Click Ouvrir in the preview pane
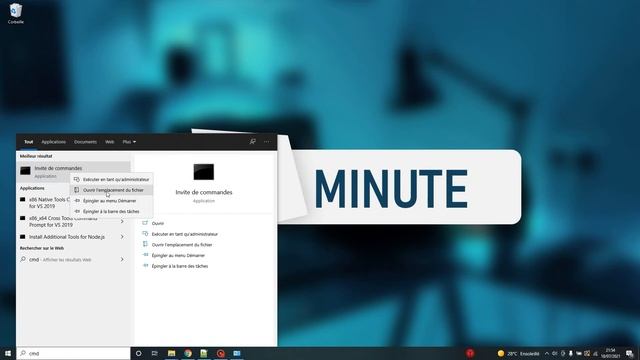 [158, 223]
